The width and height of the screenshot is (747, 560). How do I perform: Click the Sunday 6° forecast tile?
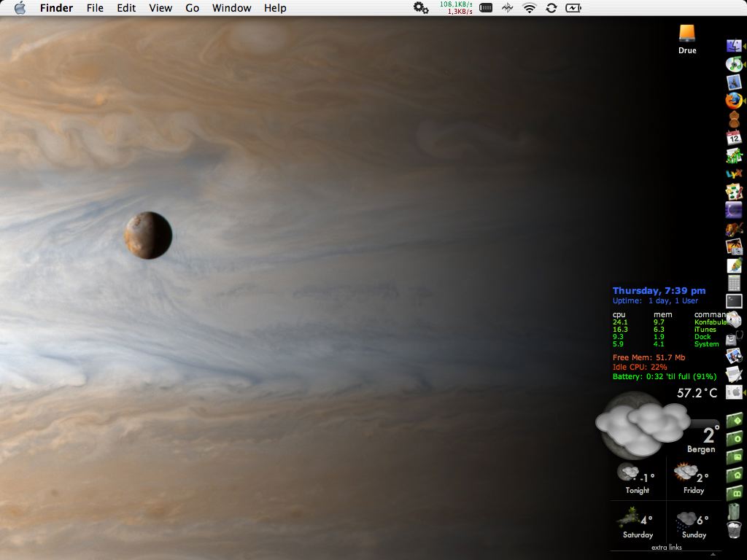pos(693,524)
